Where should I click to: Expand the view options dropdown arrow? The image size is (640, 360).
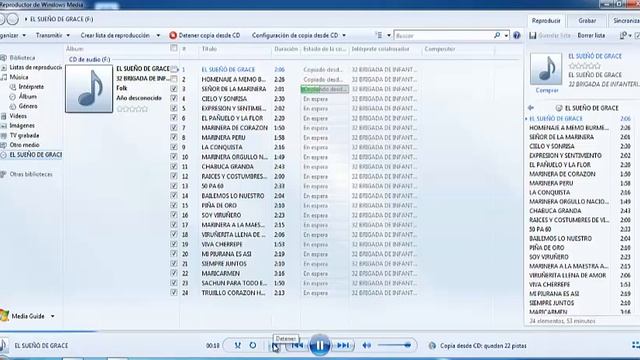point(389,36)
